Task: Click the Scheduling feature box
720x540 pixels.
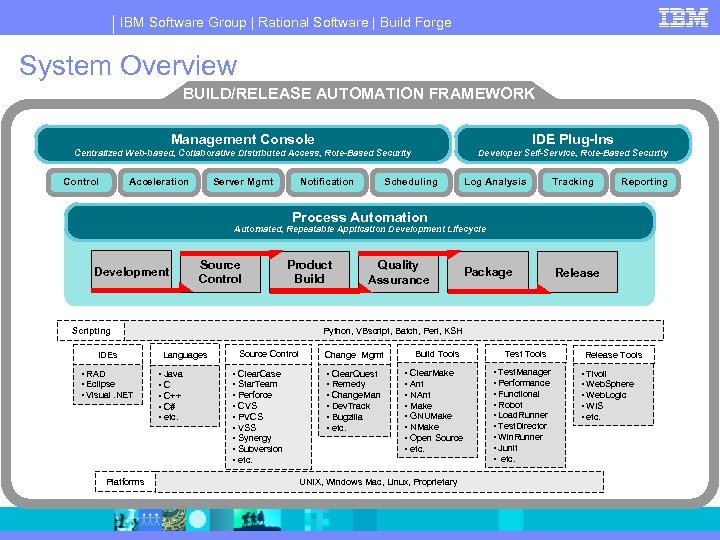Action: (411, 182)
